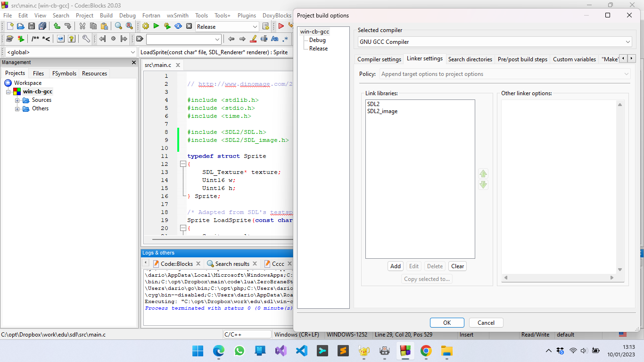Screen dimensions: 644x362
Task: Open the FSymbols tab in Management
Action: [63, 74]
